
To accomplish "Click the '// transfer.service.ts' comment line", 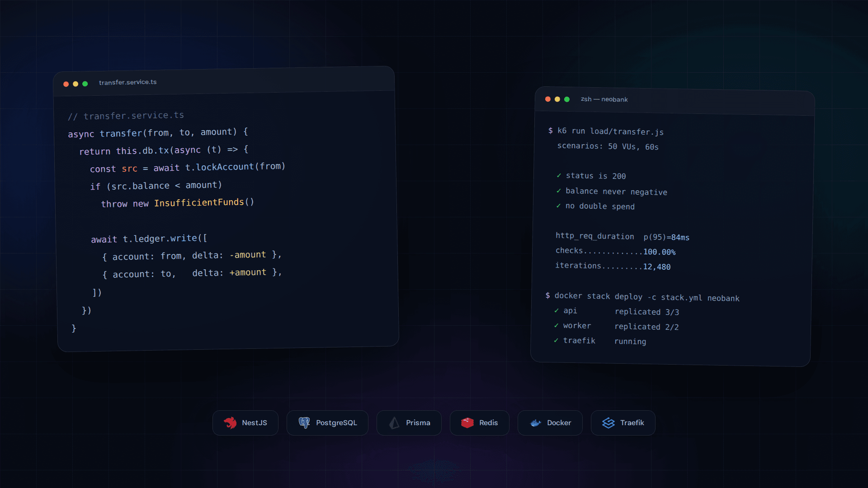I will pos(126,116).
